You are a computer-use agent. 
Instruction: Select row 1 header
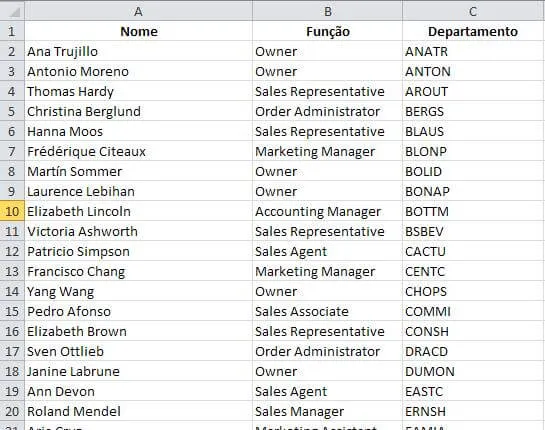12,31
